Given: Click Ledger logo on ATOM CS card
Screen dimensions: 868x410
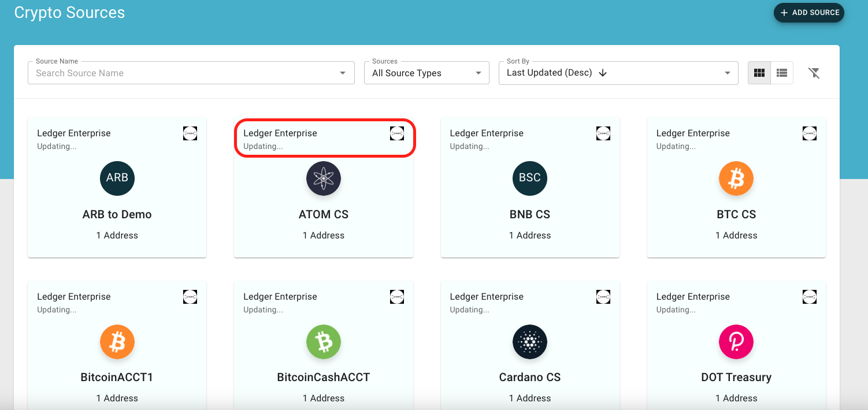Looking at the screenshot, I should tap(397, 133).
